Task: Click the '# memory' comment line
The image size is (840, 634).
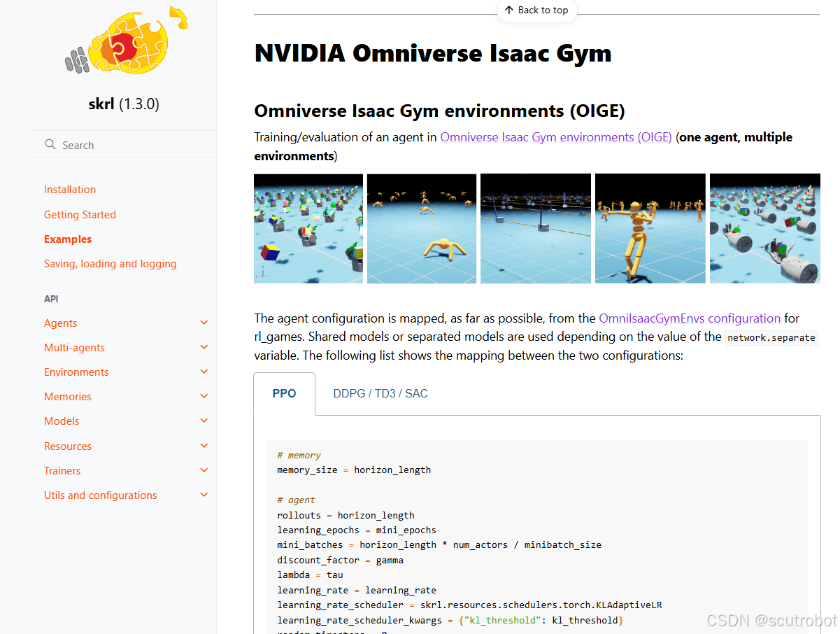Action: pos(299,456)
